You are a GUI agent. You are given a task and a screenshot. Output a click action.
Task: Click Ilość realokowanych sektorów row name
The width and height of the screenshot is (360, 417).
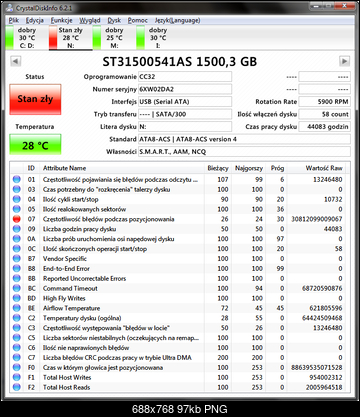coord(84,209)
